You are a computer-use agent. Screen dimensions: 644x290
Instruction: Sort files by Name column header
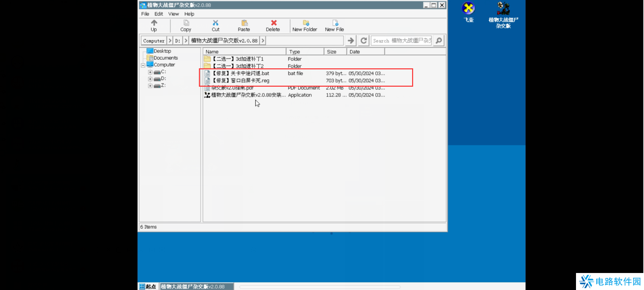(244, 52)
